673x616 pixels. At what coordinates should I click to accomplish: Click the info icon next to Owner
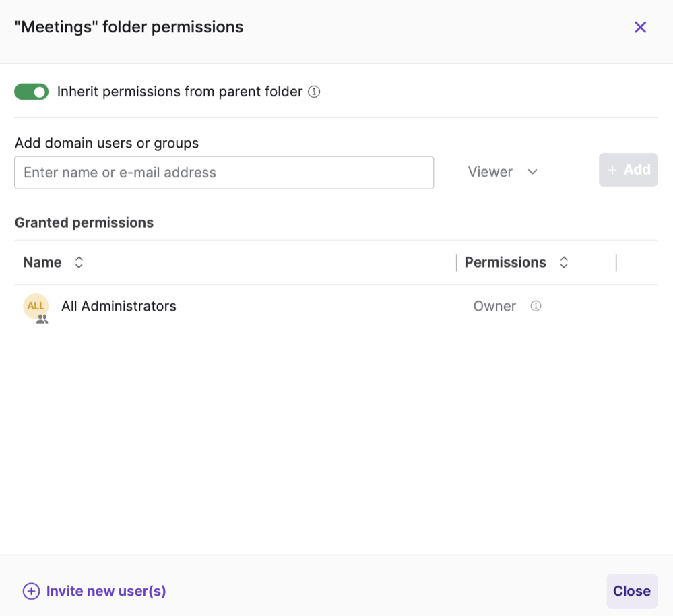(x=536, y=306)
